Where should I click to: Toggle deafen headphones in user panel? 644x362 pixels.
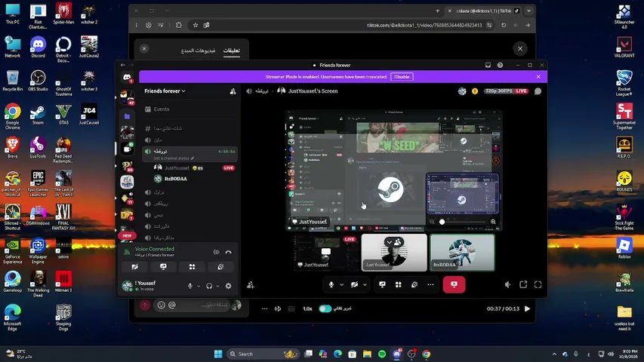[209, 286]
